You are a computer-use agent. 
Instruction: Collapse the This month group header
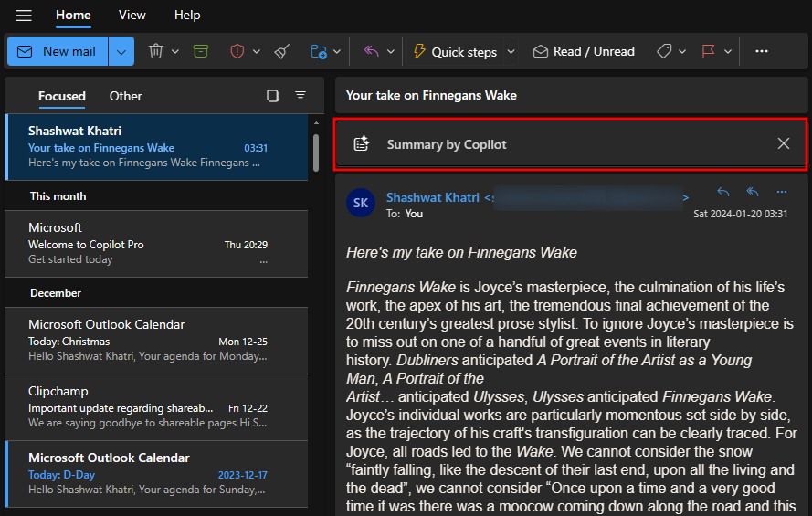pos(156,196)
